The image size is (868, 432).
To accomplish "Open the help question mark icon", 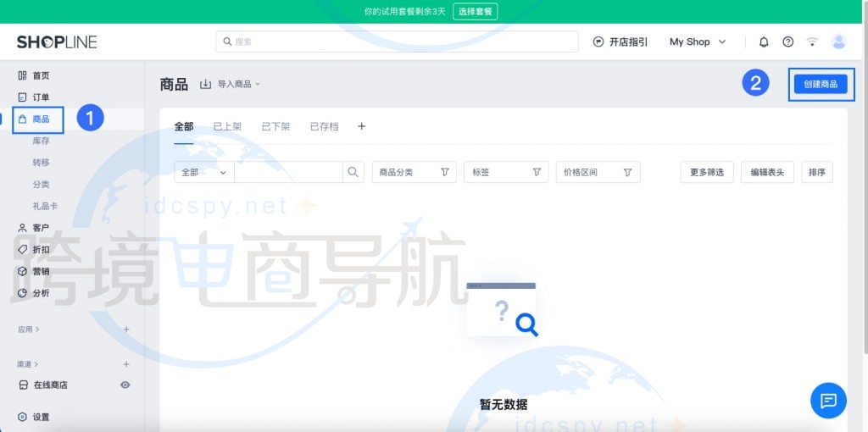I will coord(787,42).
